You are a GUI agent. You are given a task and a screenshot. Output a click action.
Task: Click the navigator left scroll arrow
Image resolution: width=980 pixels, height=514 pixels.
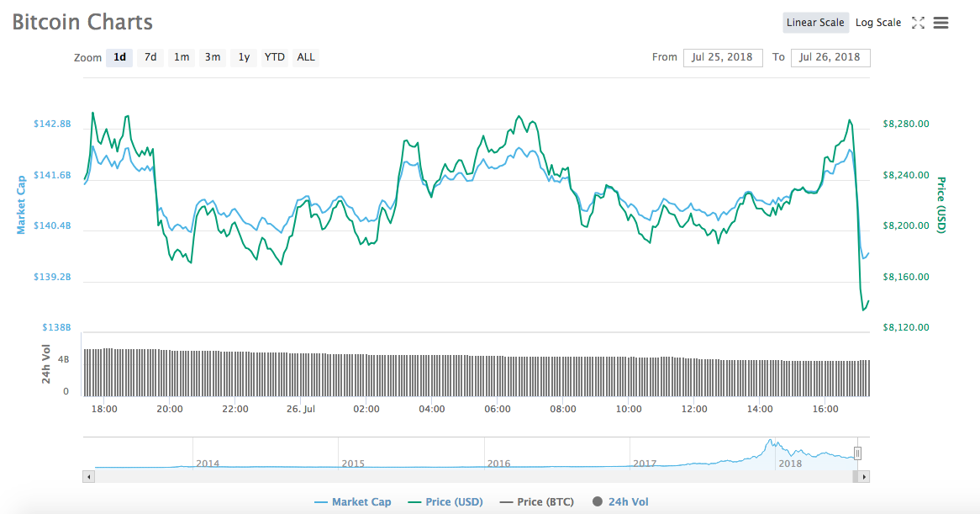coord(89,477)
